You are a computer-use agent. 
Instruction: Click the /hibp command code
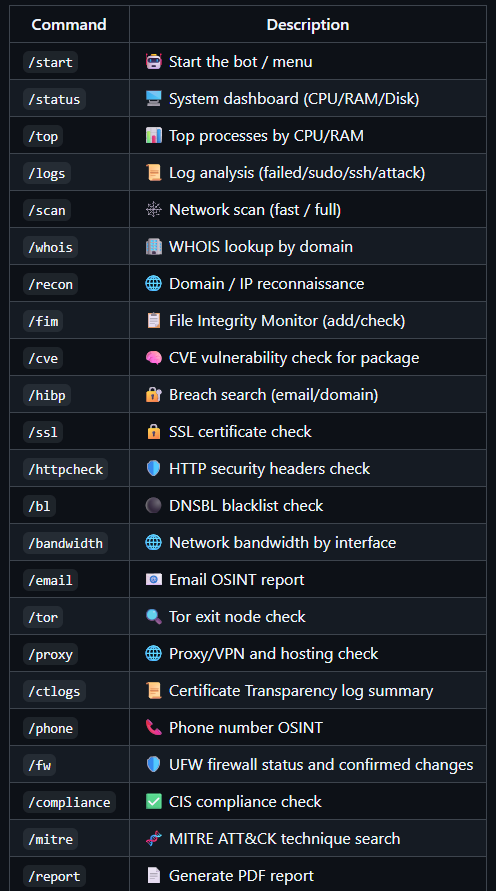click(47, 395)
